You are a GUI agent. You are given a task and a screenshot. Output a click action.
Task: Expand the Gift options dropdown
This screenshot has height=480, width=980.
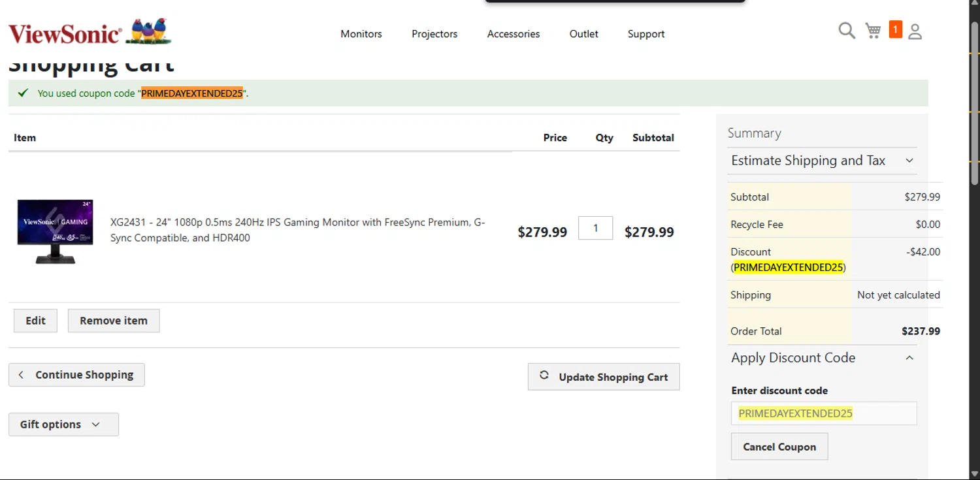click(x=63, y=424)
